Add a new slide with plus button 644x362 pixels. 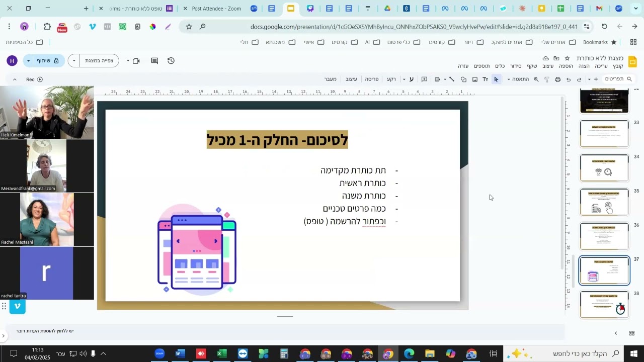pos(596,79)
